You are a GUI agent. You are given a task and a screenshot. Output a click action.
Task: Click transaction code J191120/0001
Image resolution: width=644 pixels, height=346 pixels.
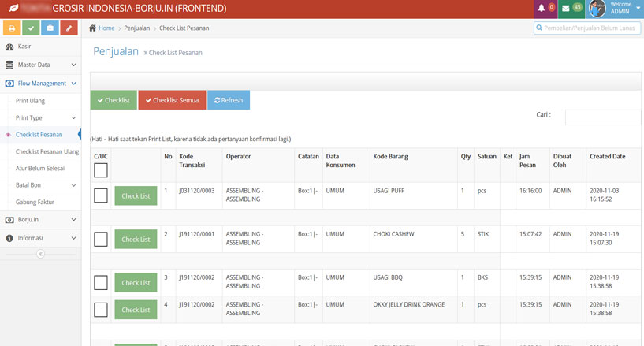[x=197, y=234]
